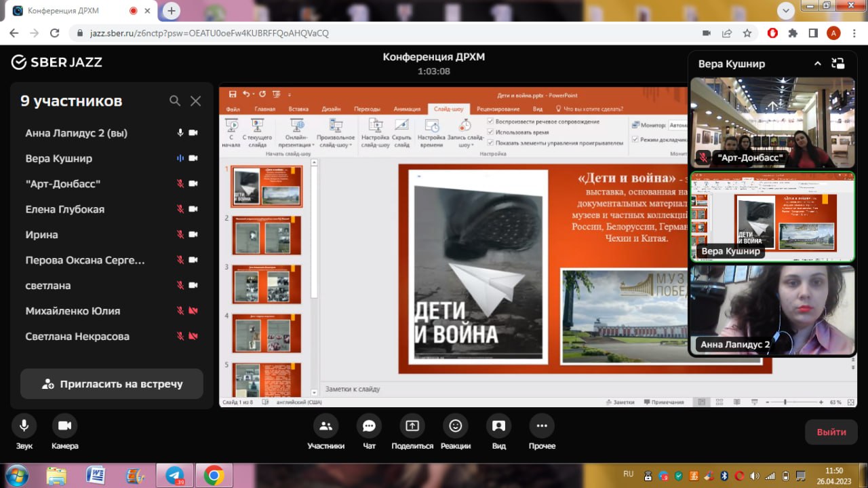Switch to Переходы tab in shared PowerPoint

tap(367, 109)
